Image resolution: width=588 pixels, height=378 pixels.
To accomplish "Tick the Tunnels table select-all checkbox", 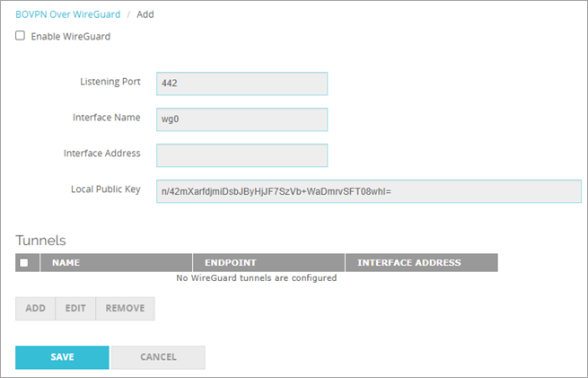I will [x=24, y=262].
